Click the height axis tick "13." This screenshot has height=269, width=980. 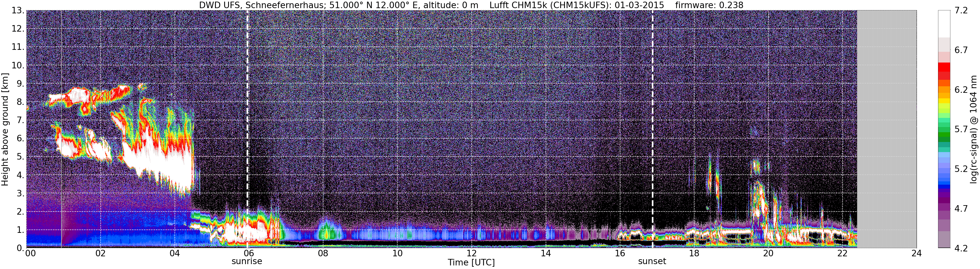tap(18, 11)
